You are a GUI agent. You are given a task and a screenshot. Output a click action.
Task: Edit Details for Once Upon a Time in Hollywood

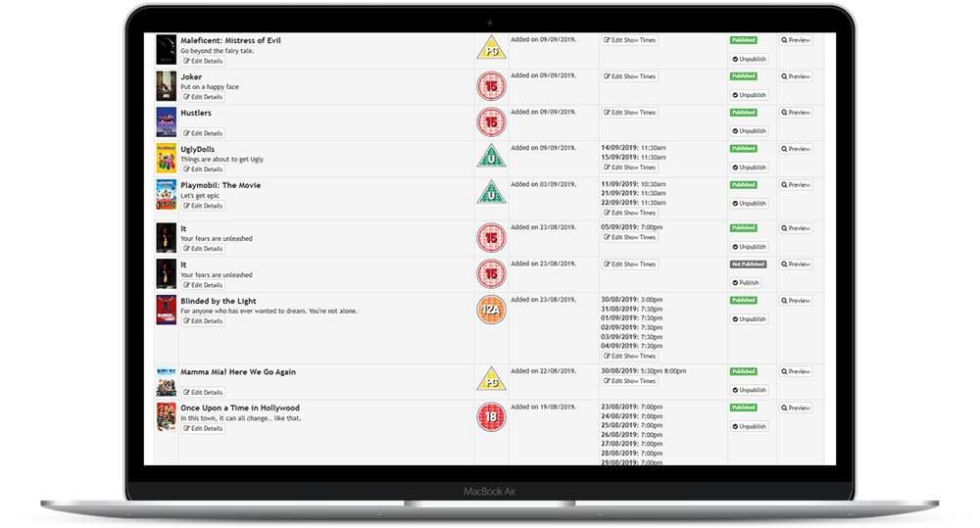coord(204,428)
